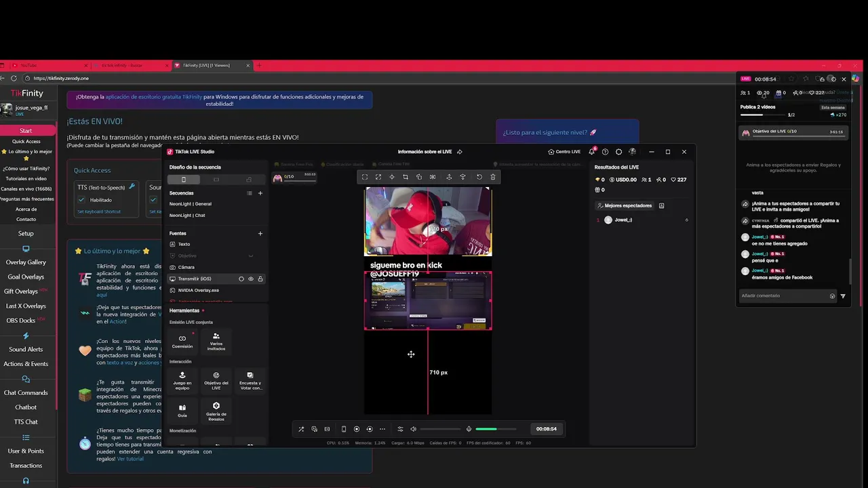Click the Centro LIVE button
Screen dimensions: 868x488
click(564, 152)
